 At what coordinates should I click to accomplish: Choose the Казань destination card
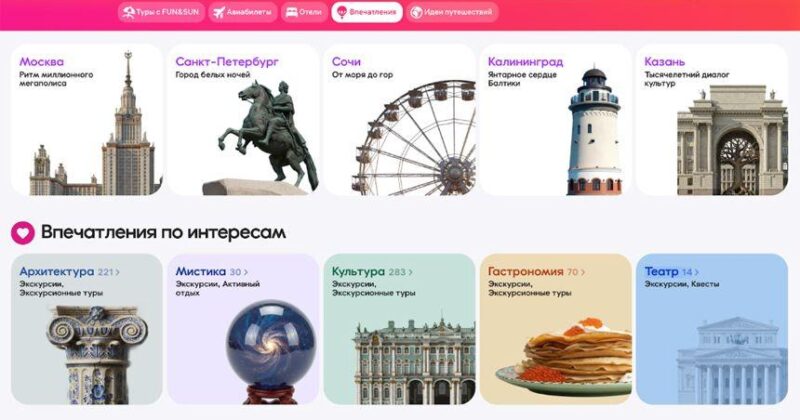click(x=712, y=119)
